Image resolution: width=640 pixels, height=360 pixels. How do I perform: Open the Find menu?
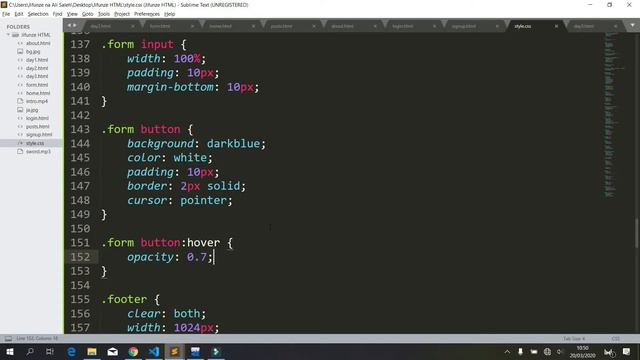(x=57, y=14)
